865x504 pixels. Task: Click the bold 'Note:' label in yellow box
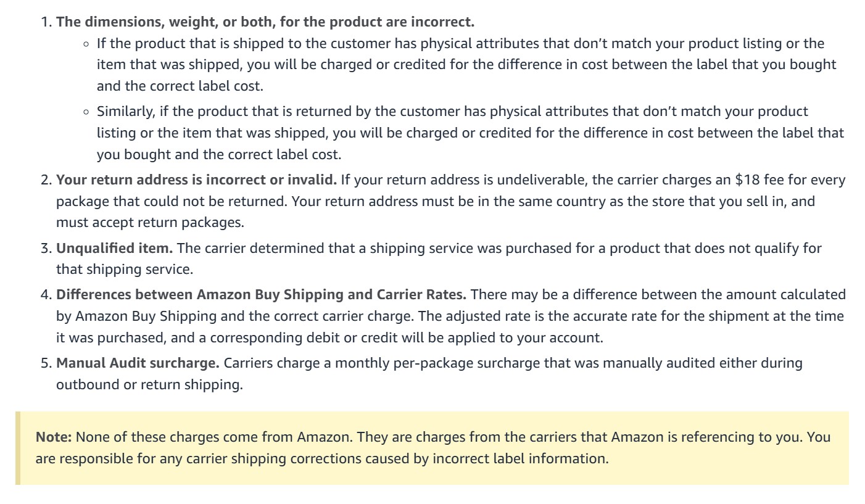click(x=54, y=437)
